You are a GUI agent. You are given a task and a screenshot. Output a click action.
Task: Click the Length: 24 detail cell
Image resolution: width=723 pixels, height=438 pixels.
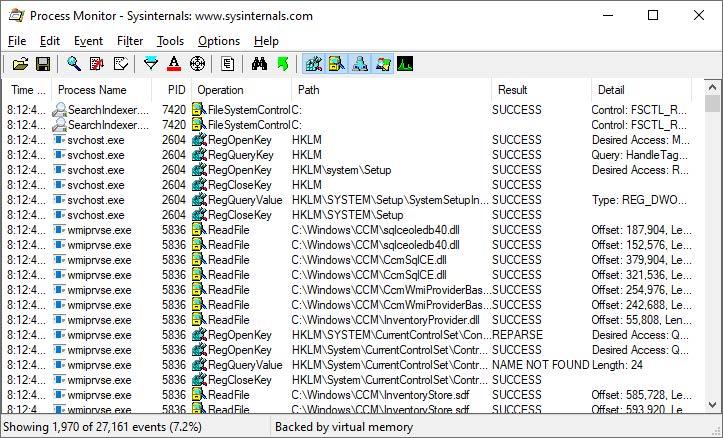pyautogui.click(x=617, y=365)
